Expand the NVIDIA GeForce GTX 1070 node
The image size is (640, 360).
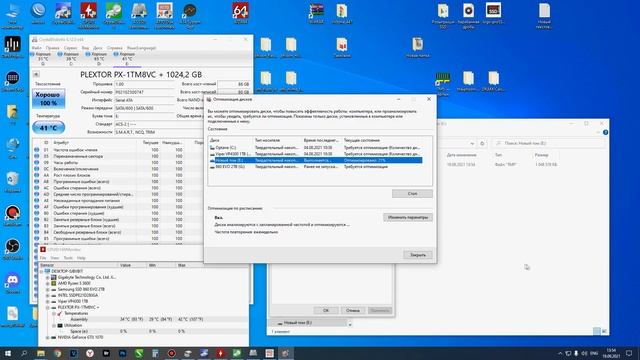tap(47, 337)
